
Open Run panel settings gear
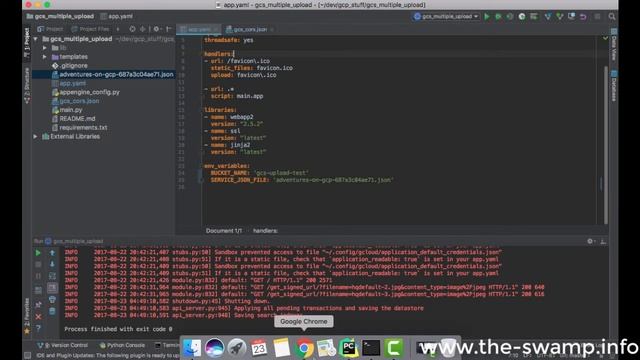(591, 241)
